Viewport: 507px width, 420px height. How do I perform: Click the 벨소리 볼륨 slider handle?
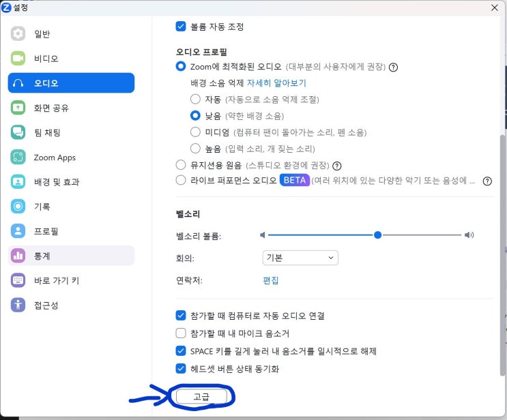(377, 235)
